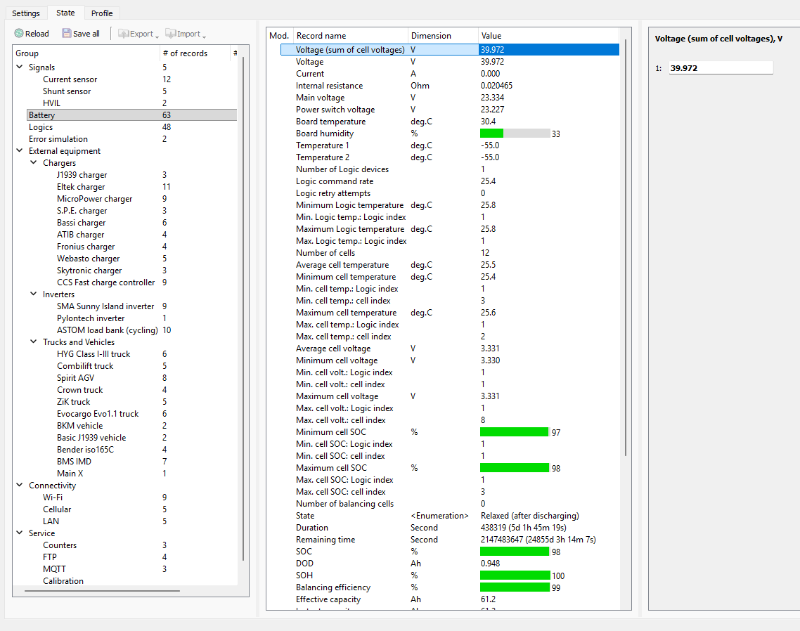Viewport: 800px width, 631px height.
Task: Open the Profile tab
Action: point(102,13)
